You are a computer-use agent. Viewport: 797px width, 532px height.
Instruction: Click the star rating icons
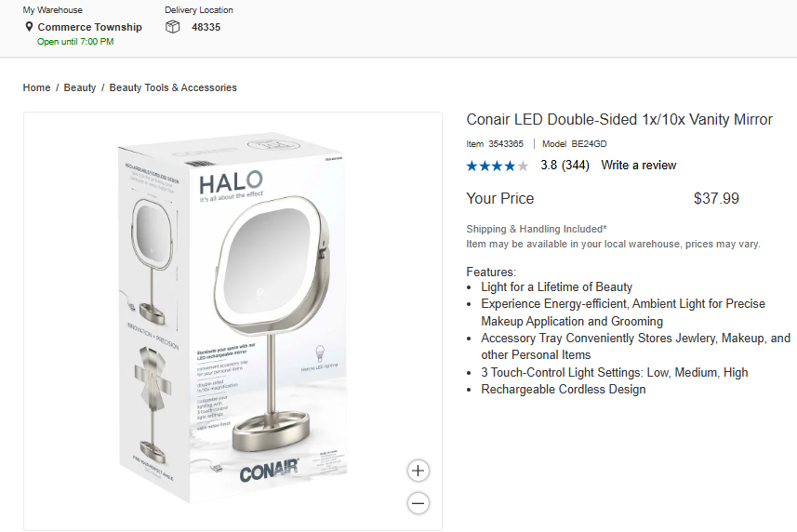pyautogui.click(x=497, y=166)
